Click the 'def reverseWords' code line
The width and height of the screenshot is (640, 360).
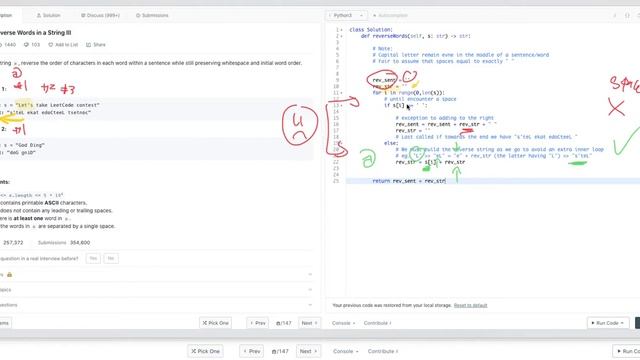point(416,36)
